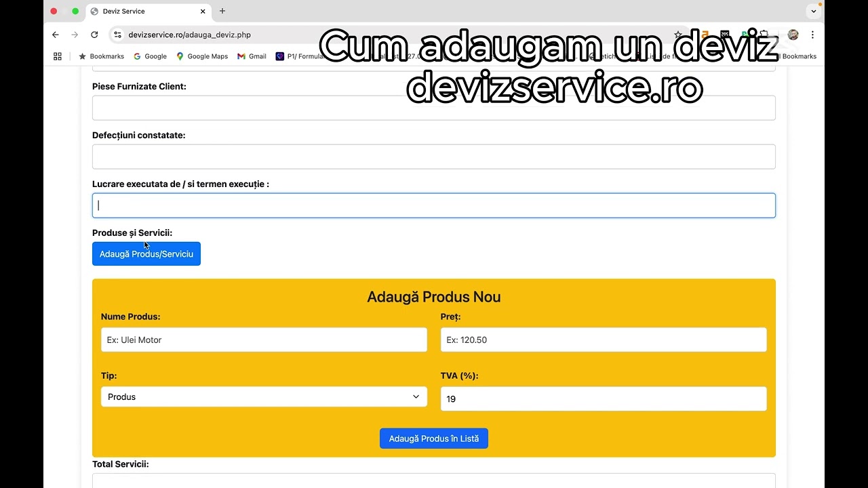Click the Adaugă Produs/Serviciu button
Image resolution: width=868 pixels, height=488 pixels.
tap(146, 254)
